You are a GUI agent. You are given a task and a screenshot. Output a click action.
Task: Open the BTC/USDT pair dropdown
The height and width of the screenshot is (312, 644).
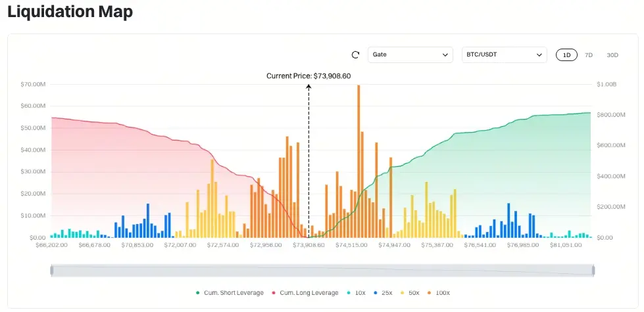(505, 55)
